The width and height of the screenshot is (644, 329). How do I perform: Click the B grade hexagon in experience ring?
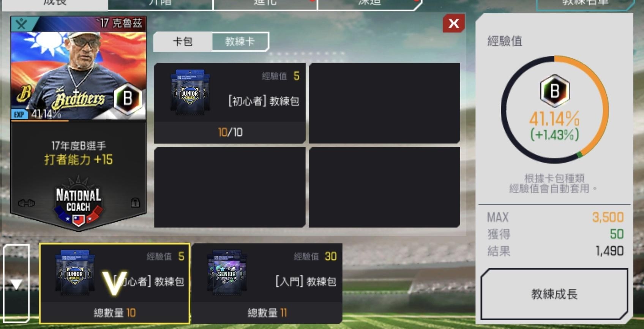555,91
